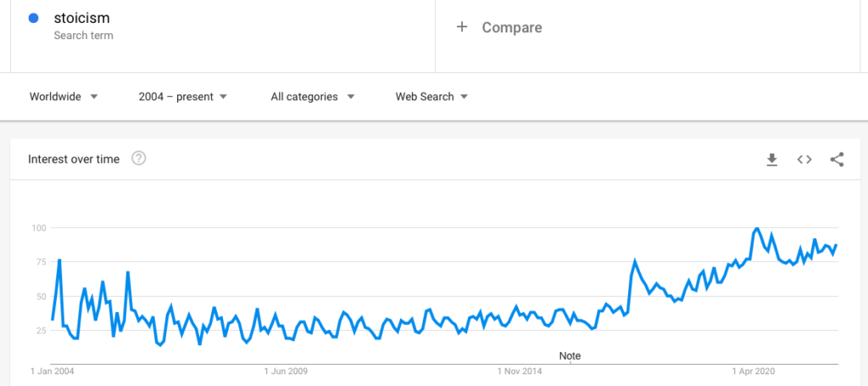Viewport: 868px width, 386px height.
Task: Click the 1 Apr 2020 axis label
Action: [x=754, y=371]
